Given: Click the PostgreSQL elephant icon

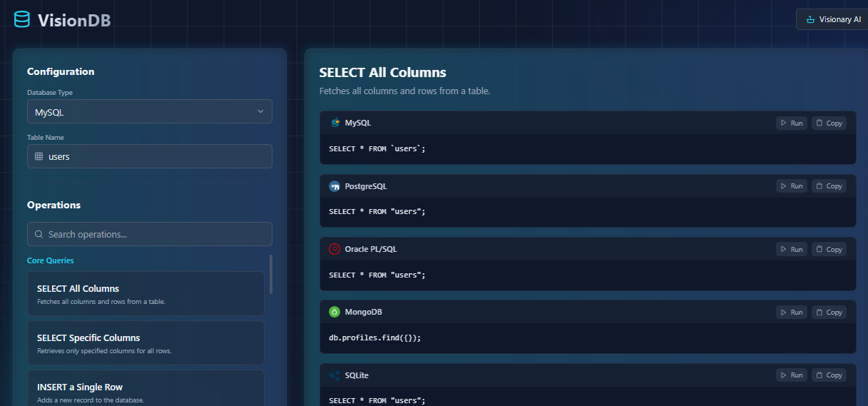Looking at the screenshot, I should 335,186.
